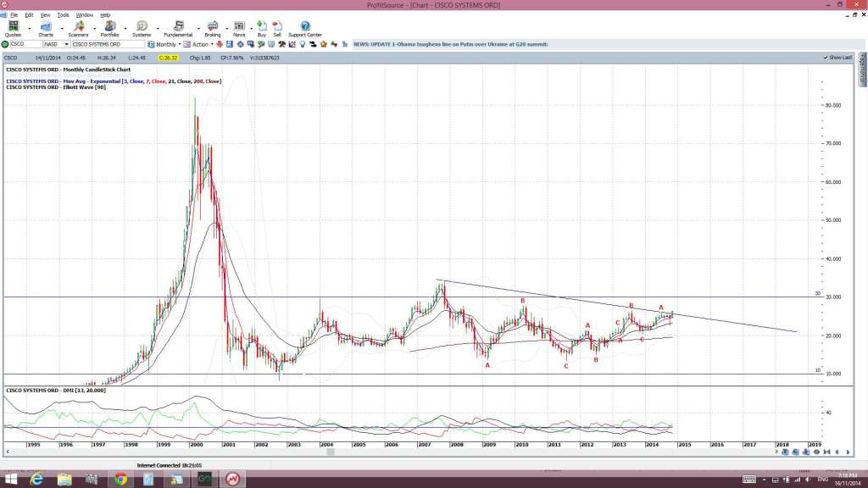
Task: Expand the dropdown arrow next to Systems
Action: coord(158,28)
